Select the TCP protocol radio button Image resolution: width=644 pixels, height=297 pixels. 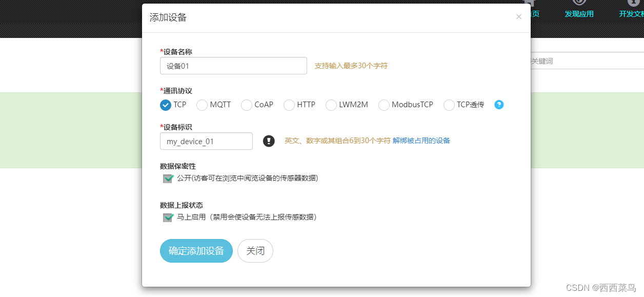pos(166,105)
